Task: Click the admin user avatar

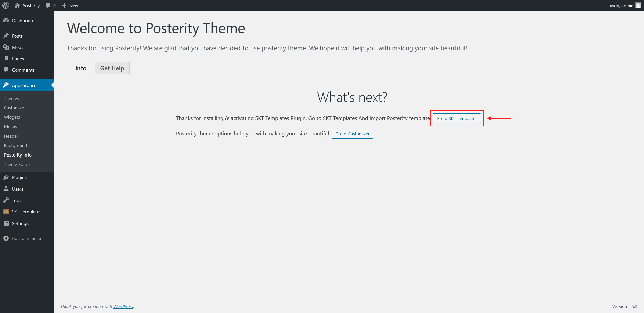Action: [x=638, y=5]
